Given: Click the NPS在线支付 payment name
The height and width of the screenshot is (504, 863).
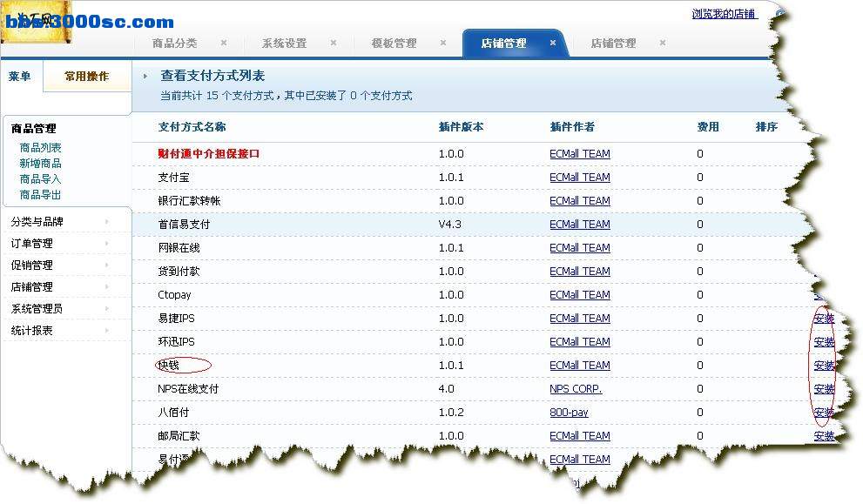Looking at the screenshot, I should pos(188,389).
